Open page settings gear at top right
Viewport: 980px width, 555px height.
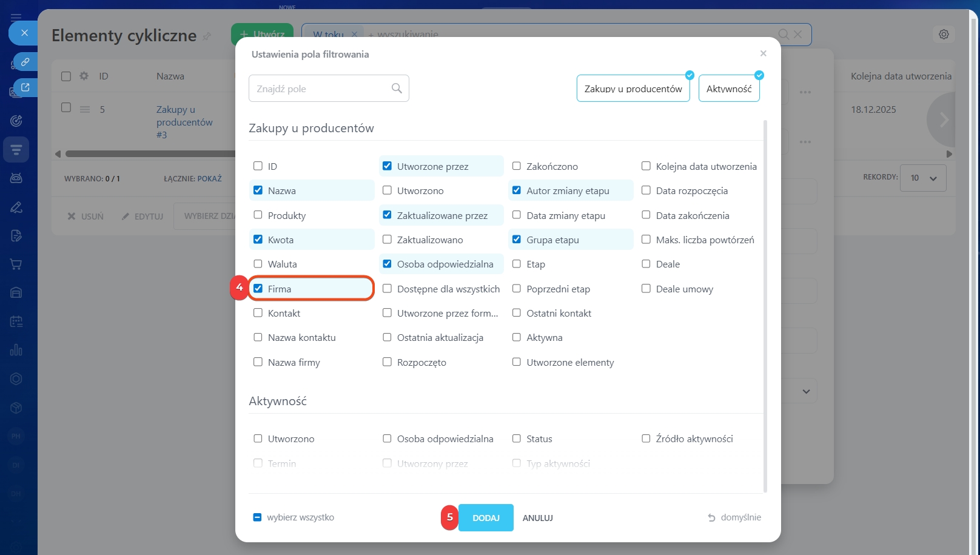(944, 35)
